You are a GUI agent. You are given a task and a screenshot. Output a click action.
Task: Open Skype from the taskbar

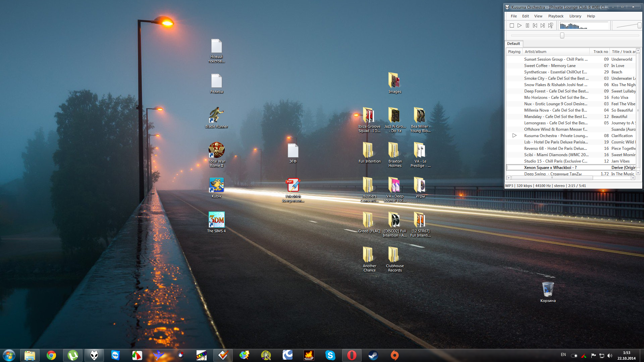click(x=330, y=355)
